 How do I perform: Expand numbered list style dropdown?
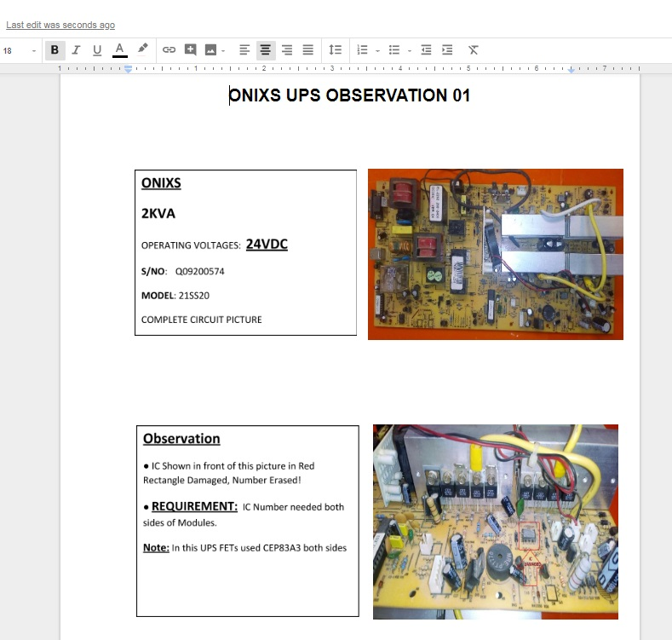click(377, 50)
